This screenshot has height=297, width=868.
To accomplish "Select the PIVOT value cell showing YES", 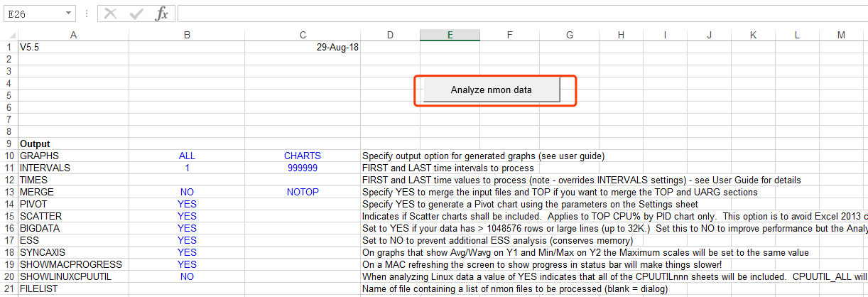I will [187, 204].
